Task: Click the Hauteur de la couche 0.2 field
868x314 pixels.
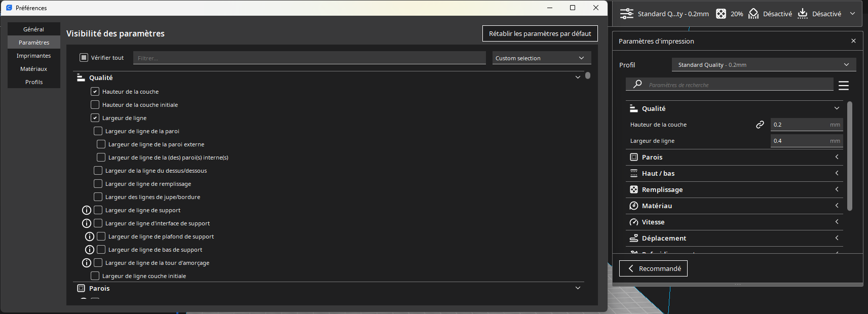Action: point(807,125)
